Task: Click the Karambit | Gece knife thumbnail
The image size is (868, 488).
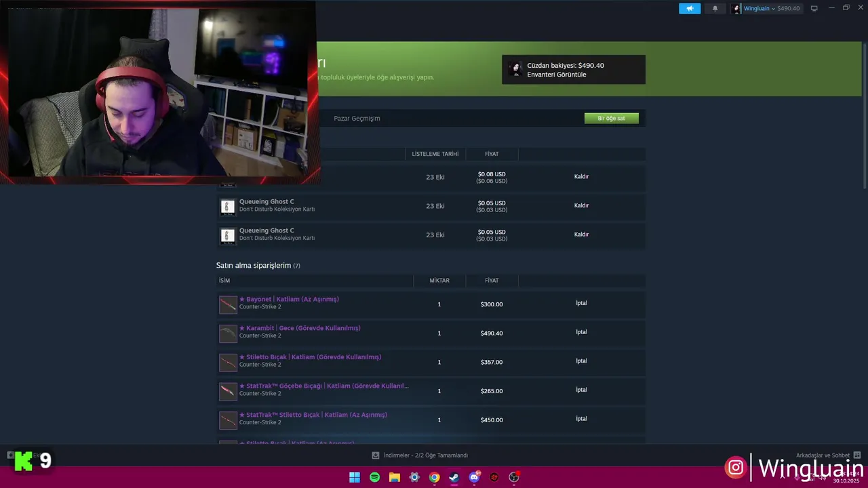Action: pyautogui.click(x=228, y=333)
